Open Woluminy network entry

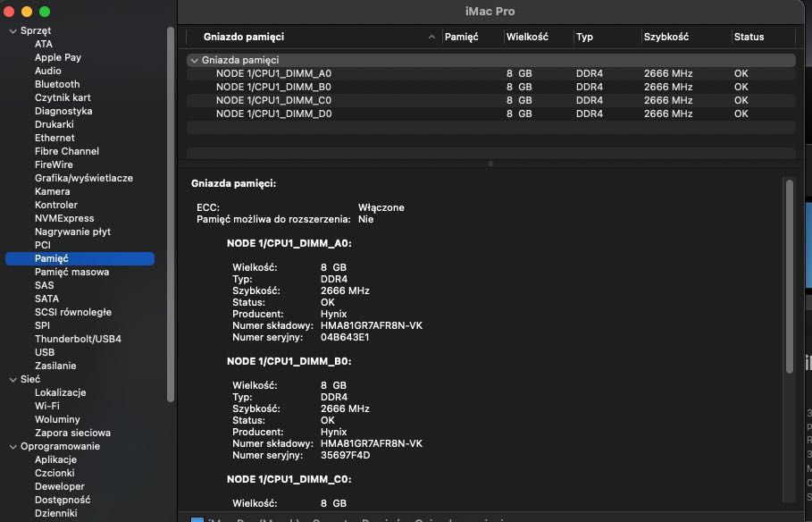tap(57, 420)
